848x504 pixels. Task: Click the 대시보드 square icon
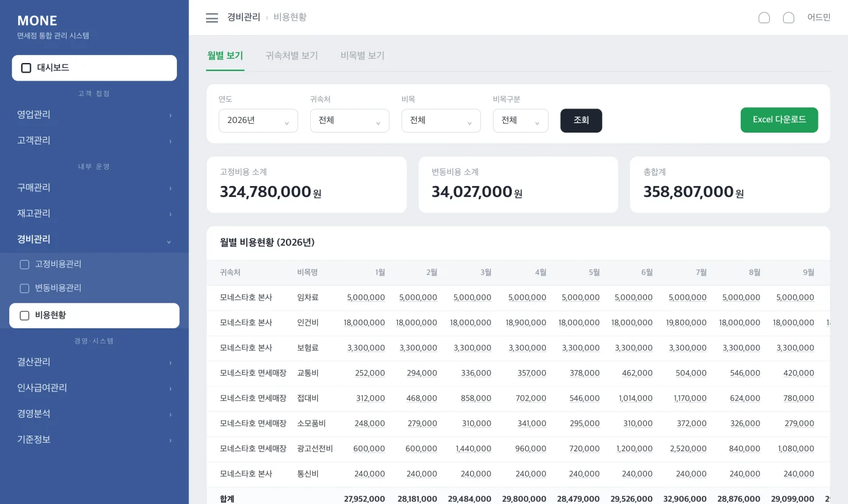26,68
